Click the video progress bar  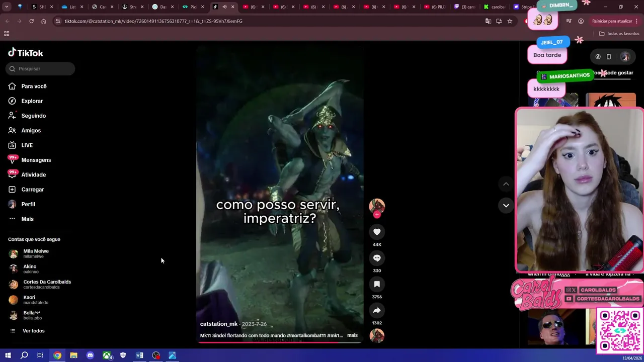point(280,342)
